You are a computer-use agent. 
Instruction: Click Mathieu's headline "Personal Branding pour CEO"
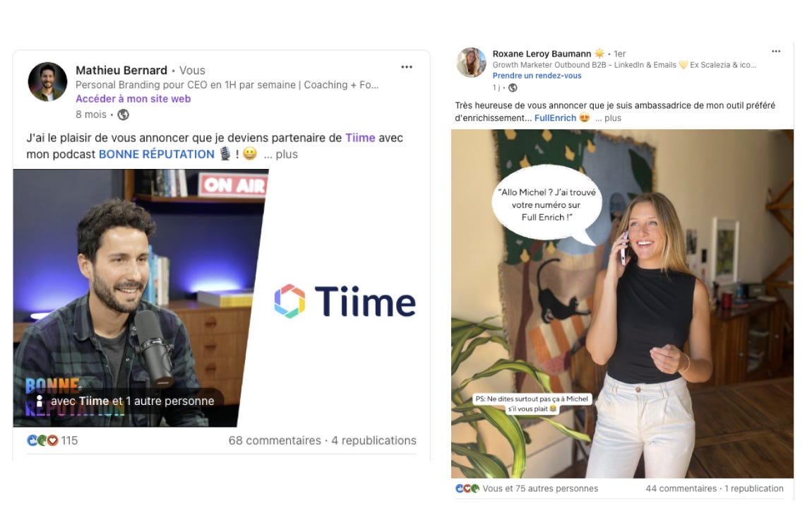click(x=227, y=85)
